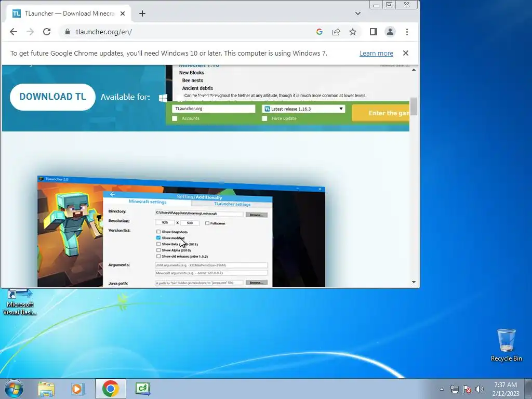Click the padlock site info icon
Screen dimensions: 532x399
[x=68, y=32]
